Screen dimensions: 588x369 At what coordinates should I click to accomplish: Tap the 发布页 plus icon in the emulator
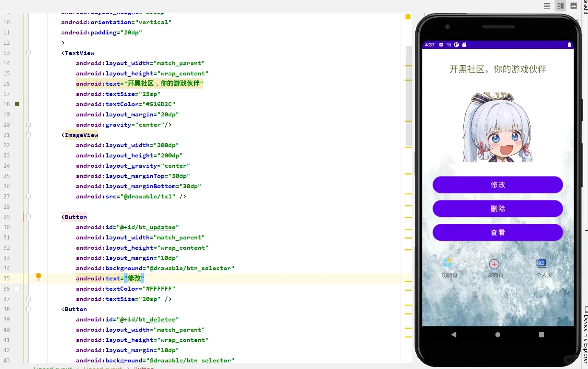point(494,264)
